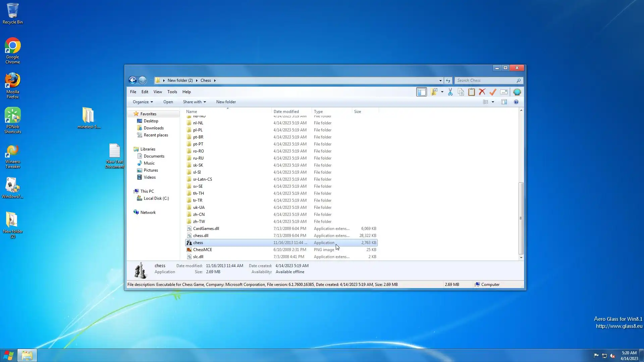Click the Search Chess input field
644x362 pixels.
pyautogui.click(x=486, y=80)
